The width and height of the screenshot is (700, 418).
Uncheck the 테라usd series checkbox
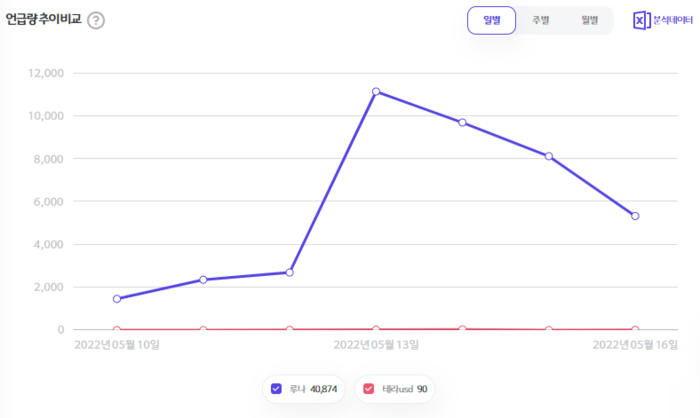tap(369, 389)
